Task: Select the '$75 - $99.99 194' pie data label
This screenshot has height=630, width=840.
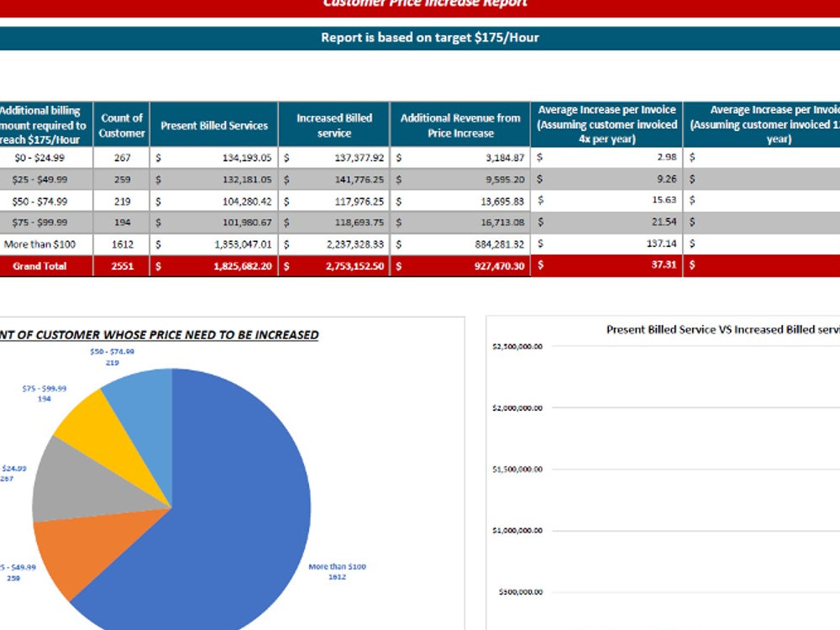Action: click(45, 394)
